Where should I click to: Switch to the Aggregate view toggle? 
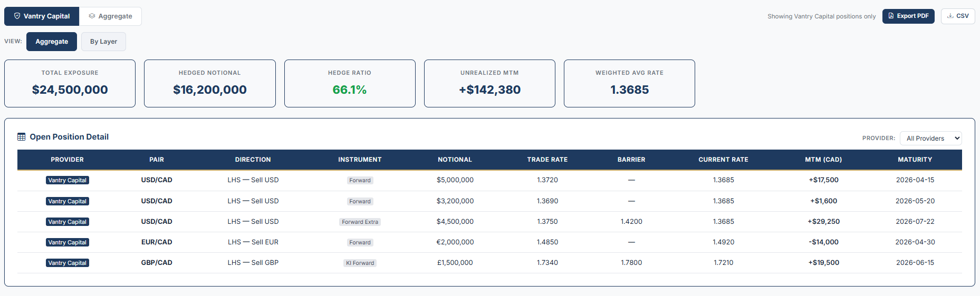click(52, 42)
